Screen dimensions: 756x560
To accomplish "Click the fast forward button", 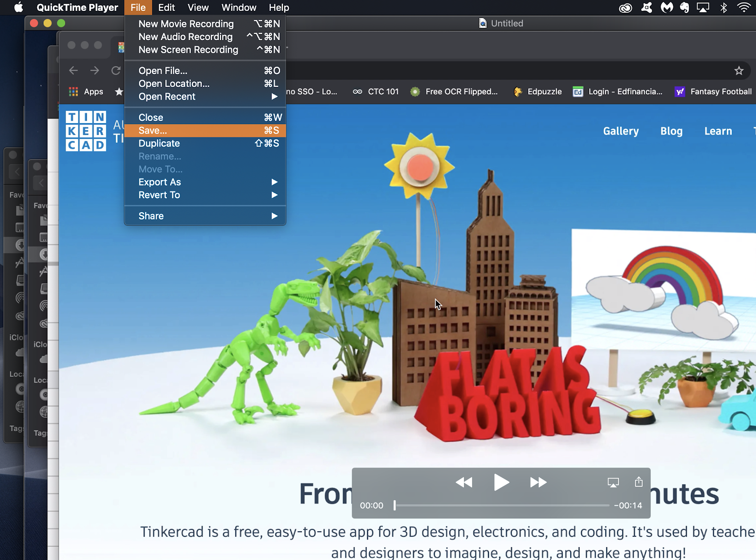I will click(538, 482).
